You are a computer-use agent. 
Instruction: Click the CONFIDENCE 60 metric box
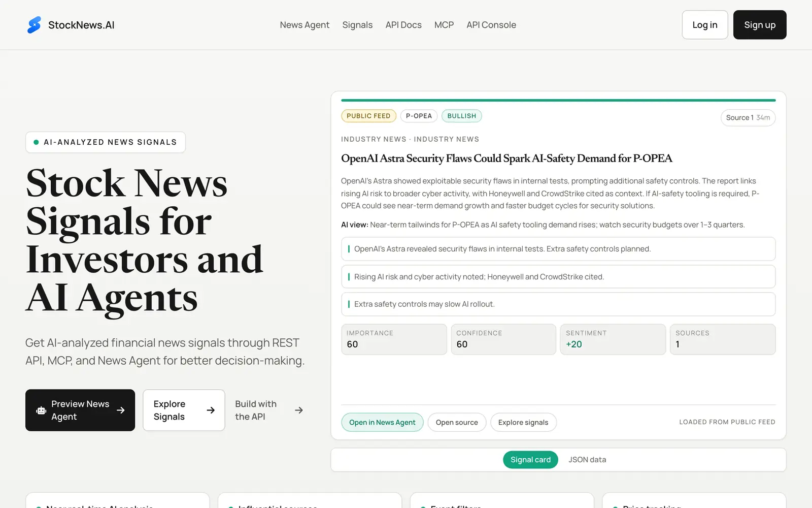[x=503, y=339]
